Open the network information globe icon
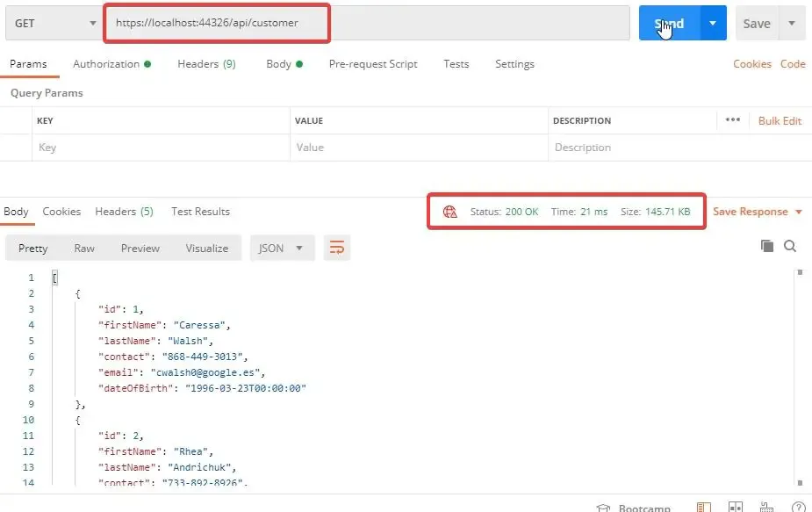Viewport: 812px width, 512px height. click(449, 212)
